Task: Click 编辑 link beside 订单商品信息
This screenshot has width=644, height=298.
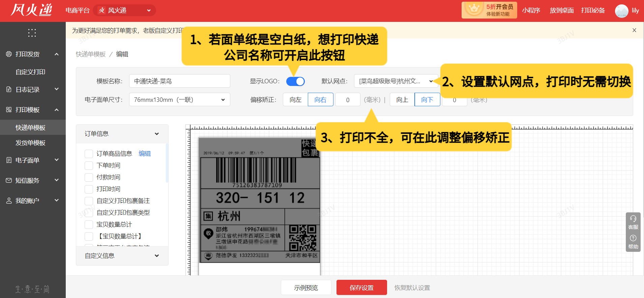Action: [x=145, y=154]
